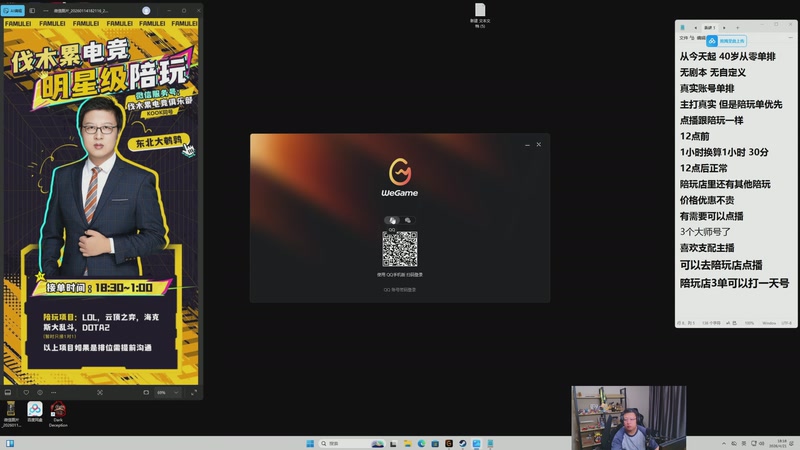This screenshot has height=450, width=800.
Task: Open Microsoft Edge from taskbar
Action: [x=421, y=443]
